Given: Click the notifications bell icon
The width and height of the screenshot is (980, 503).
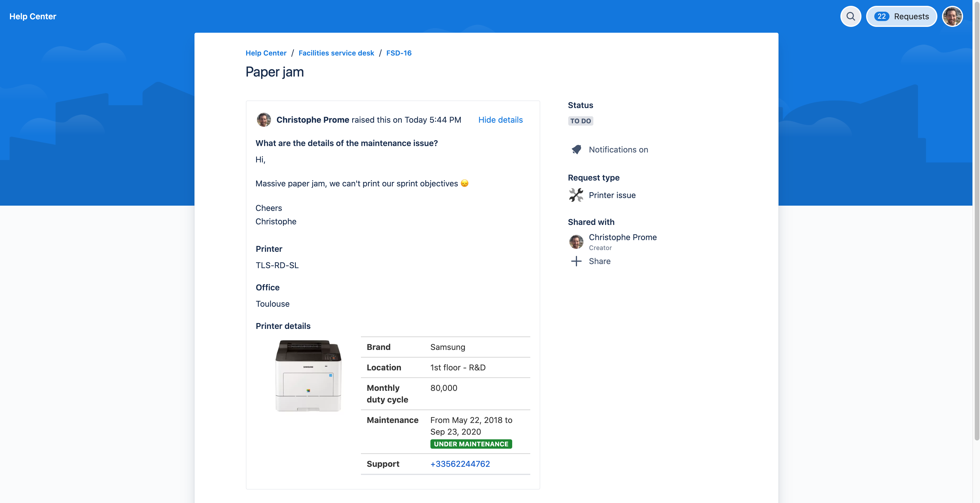Looking at the screenshot, I should pyautogui.click(x=576, y=150).
